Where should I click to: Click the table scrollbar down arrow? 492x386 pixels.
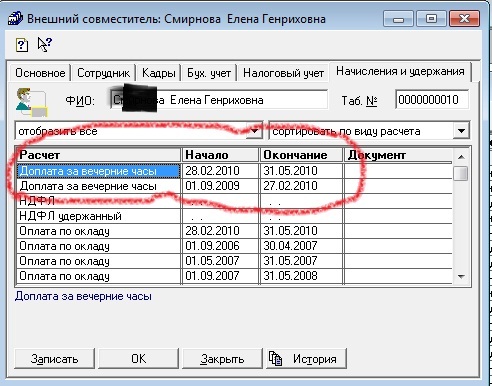pos(461,276)
